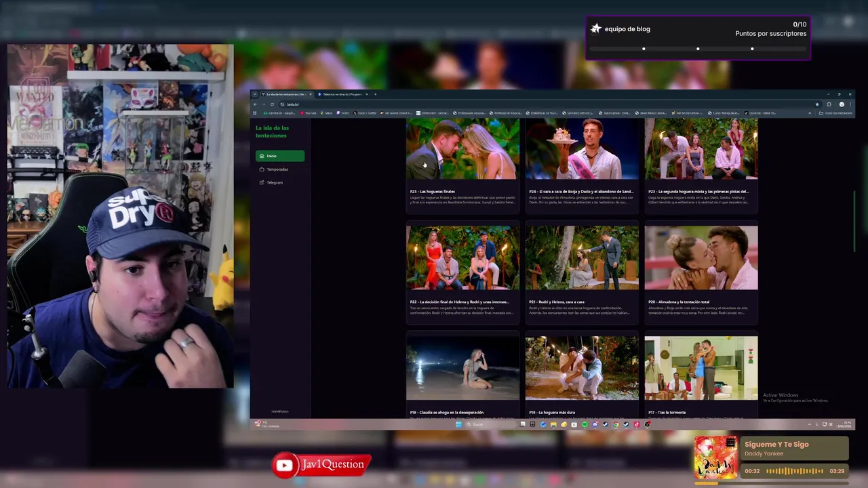Click the title 'P24 - El cara a cara de Borja y Darío'
The width and height of the screenshot is (868, 488).
tap(581, 192)
